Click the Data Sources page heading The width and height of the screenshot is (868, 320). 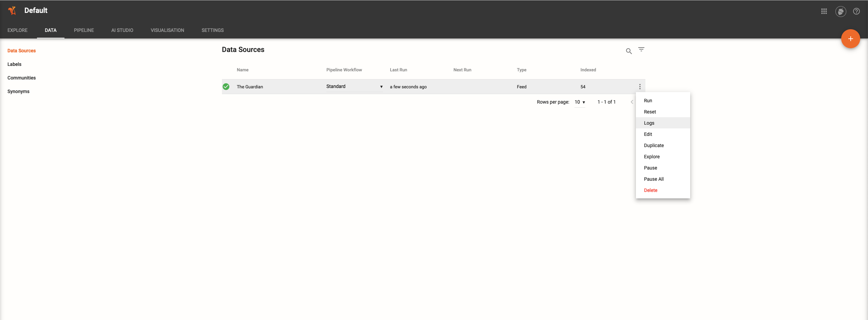click(243, 50)
